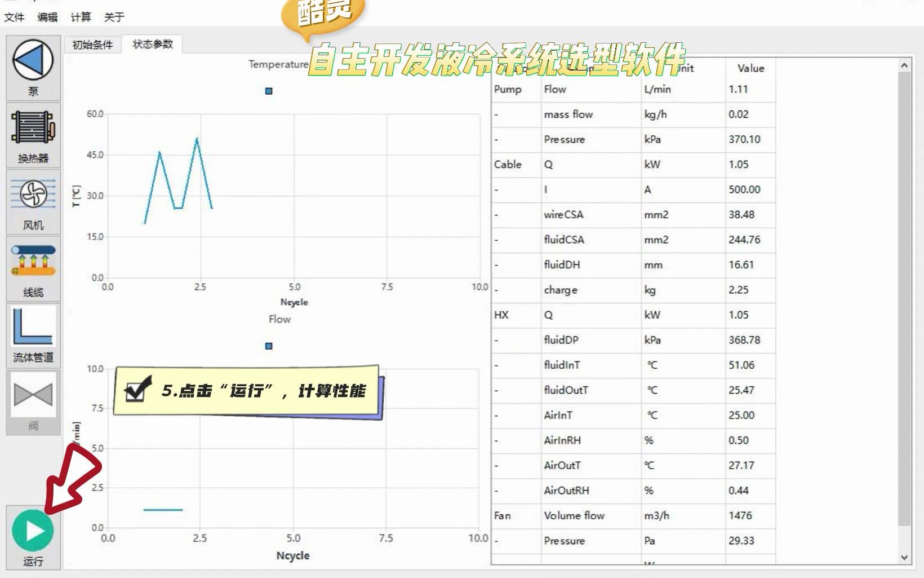
Task: Open the 文件 menu
Action: (x=14, y=17)
